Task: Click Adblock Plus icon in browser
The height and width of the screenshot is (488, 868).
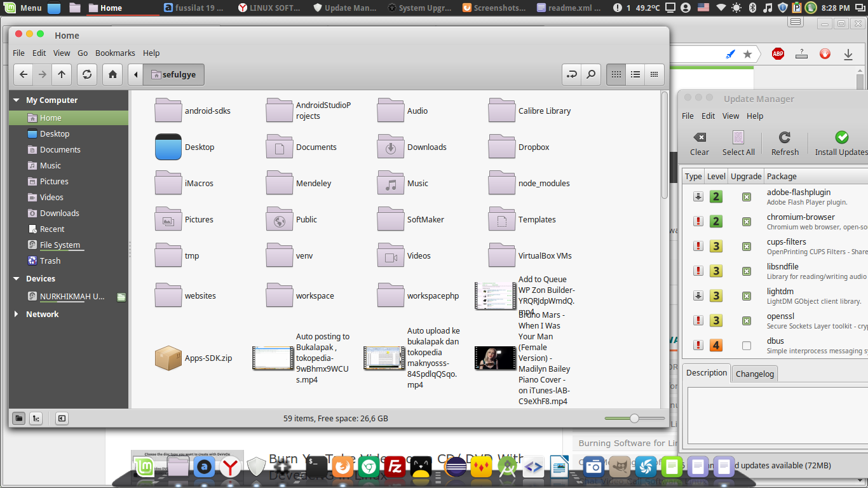Action: (x=778, y=54)
